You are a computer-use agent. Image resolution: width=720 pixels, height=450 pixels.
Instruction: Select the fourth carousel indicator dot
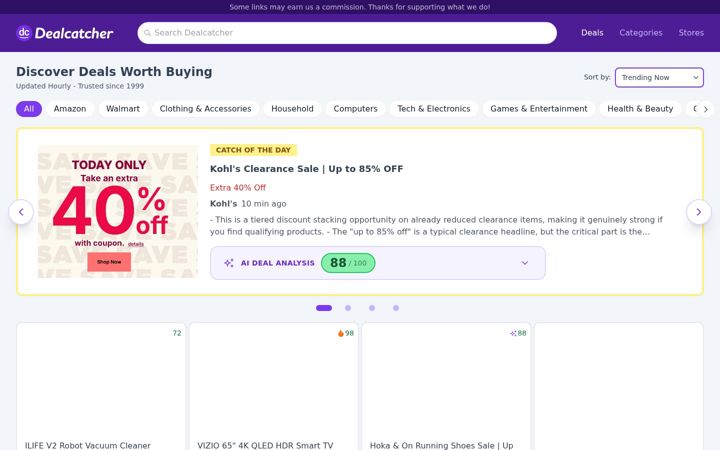(x=396, y=308)
